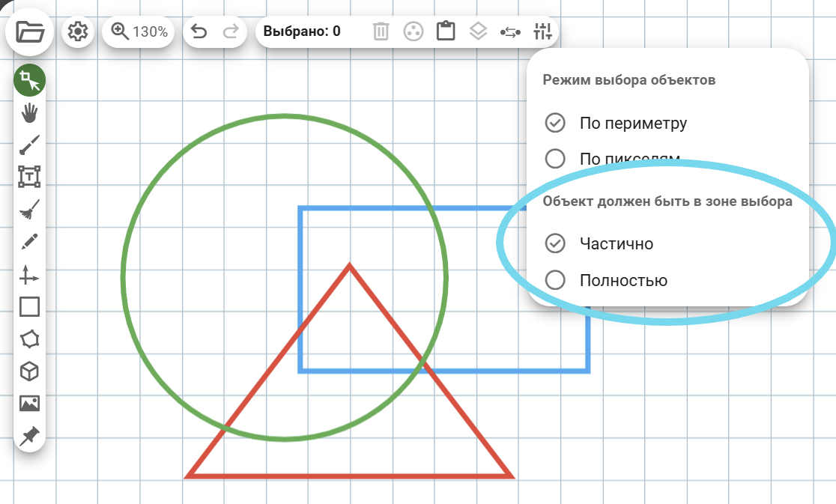
Task: Pick the broom eraser tool
Action: coord(30,210)
